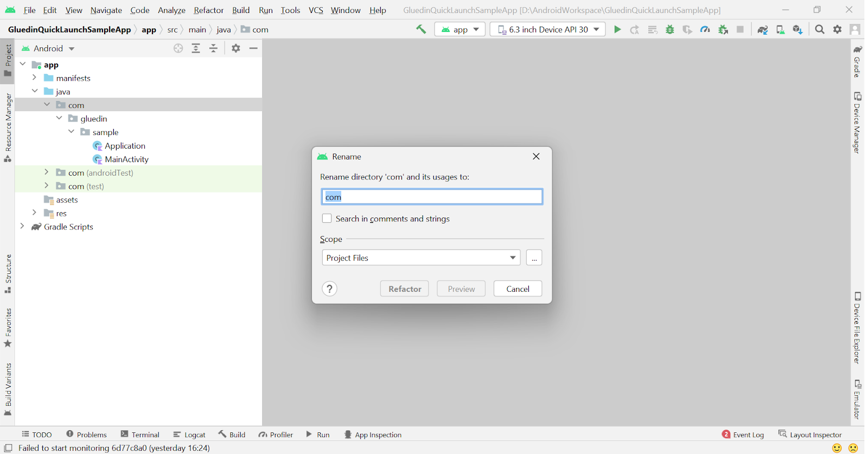This screenshot has width=868, height=454.
Task: Expand the com (test) package
Action: point(47,186)
